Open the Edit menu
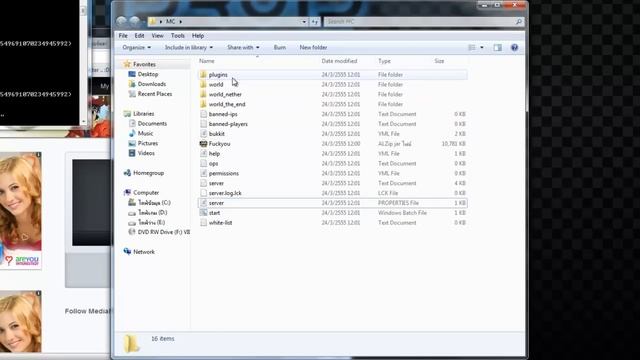The image size is (640, 360). [139, 36]
